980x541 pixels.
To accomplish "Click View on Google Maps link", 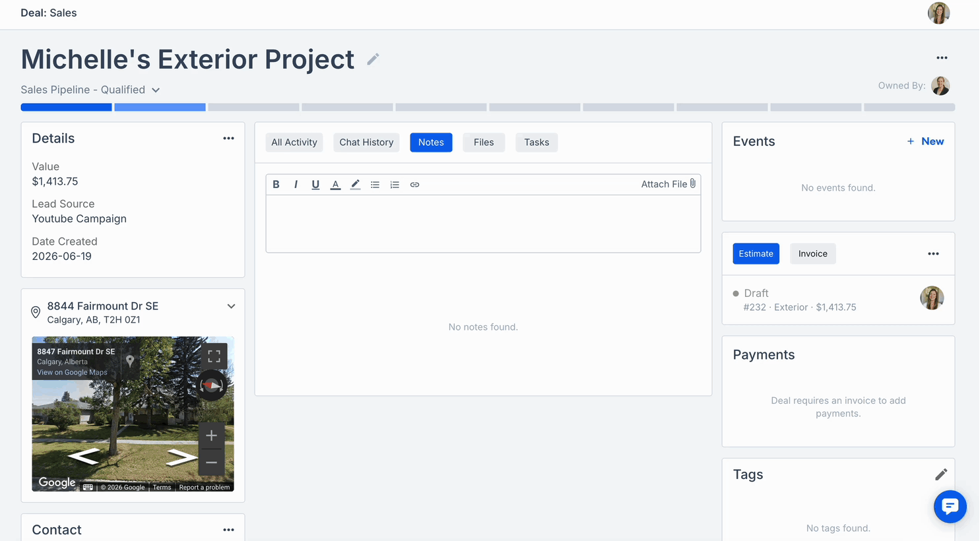I will point(72,373).
